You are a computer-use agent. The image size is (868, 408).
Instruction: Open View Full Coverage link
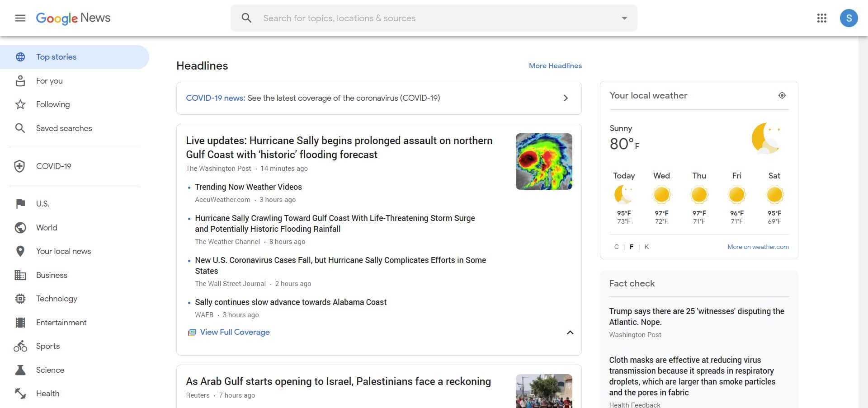click(235, 332)
